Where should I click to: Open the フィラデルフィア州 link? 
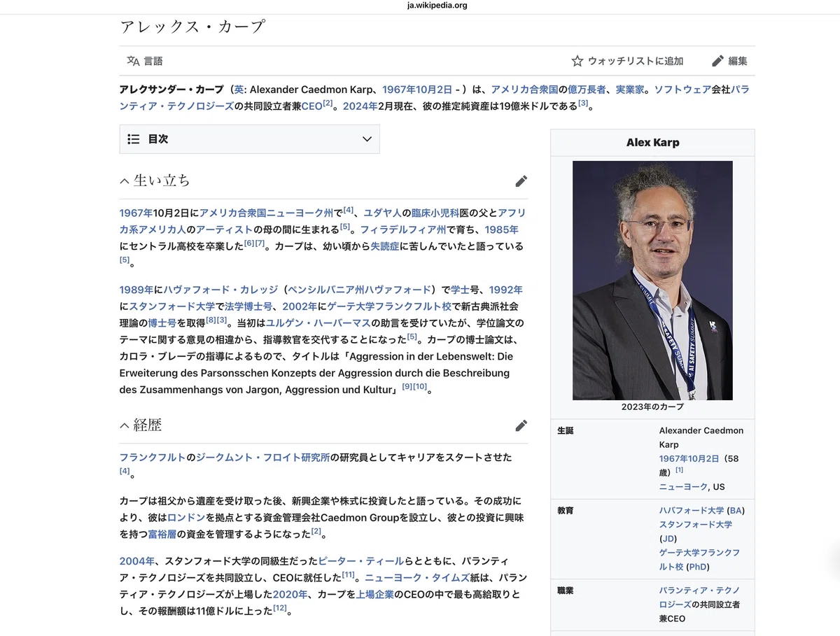pyautogui.click(x=403, y=229)
